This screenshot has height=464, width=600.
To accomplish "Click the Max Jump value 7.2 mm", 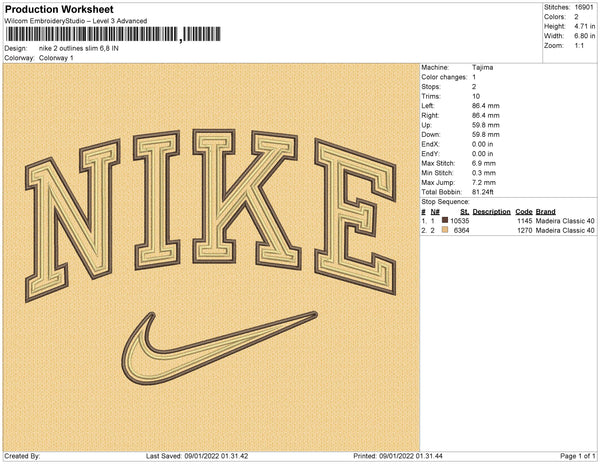I will point(484,182).
